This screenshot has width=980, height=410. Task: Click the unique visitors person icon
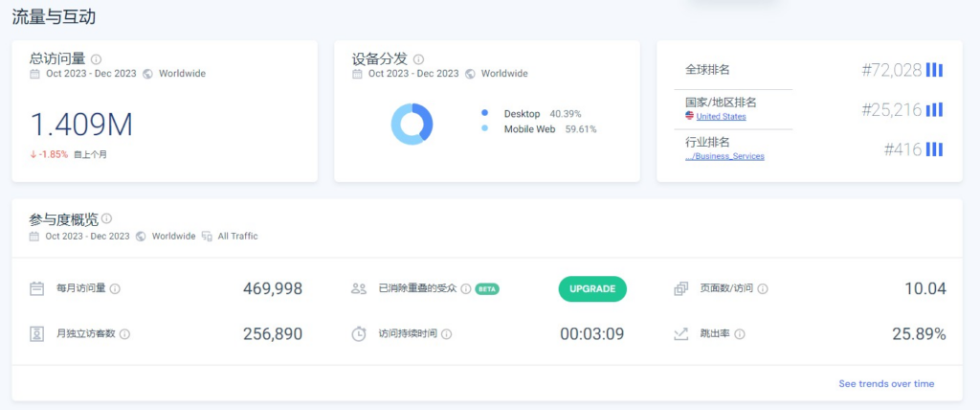(x=37, y=333)
